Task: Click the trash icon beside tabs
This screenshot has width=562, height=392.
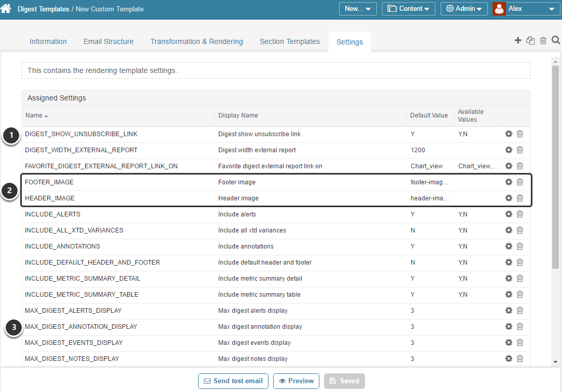Action: pos(543,40)
